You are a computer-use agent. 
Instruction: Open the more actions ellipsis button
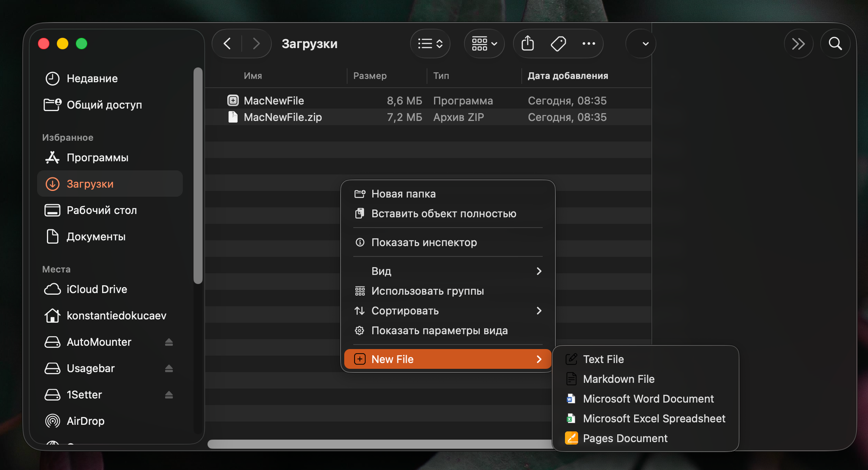[x=589, y=43]
